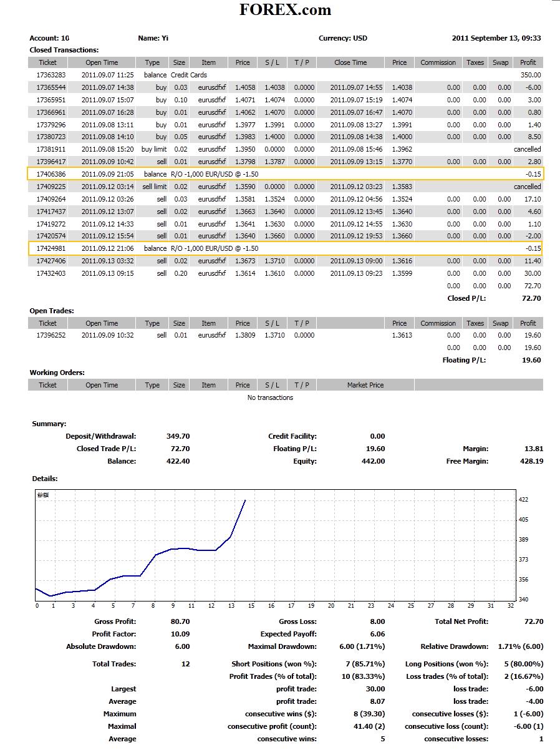Click loss trades value "2 (16.67%)"
Screen dimensions: 560x755
click(524, 676)
